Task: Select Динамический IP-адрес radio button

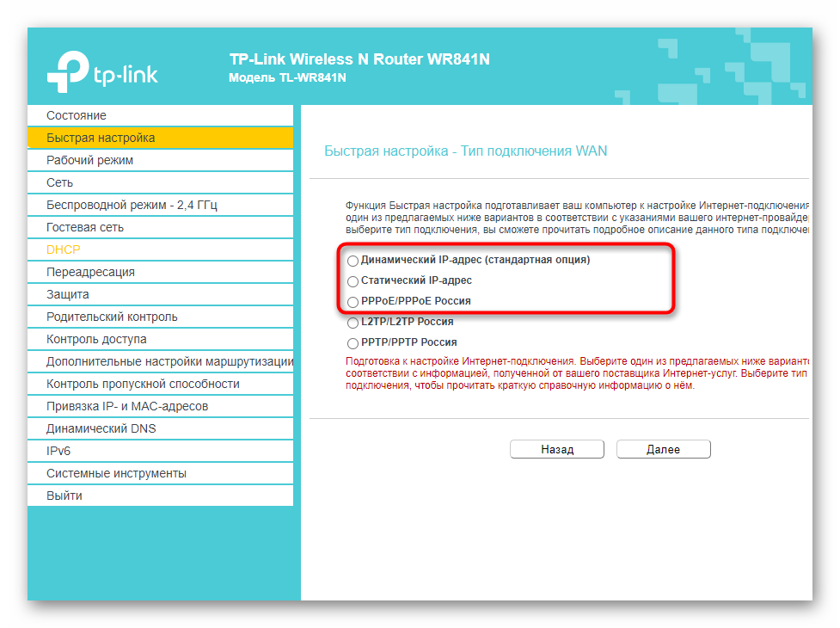Action: pyautogui.click(x=353, y=261)
